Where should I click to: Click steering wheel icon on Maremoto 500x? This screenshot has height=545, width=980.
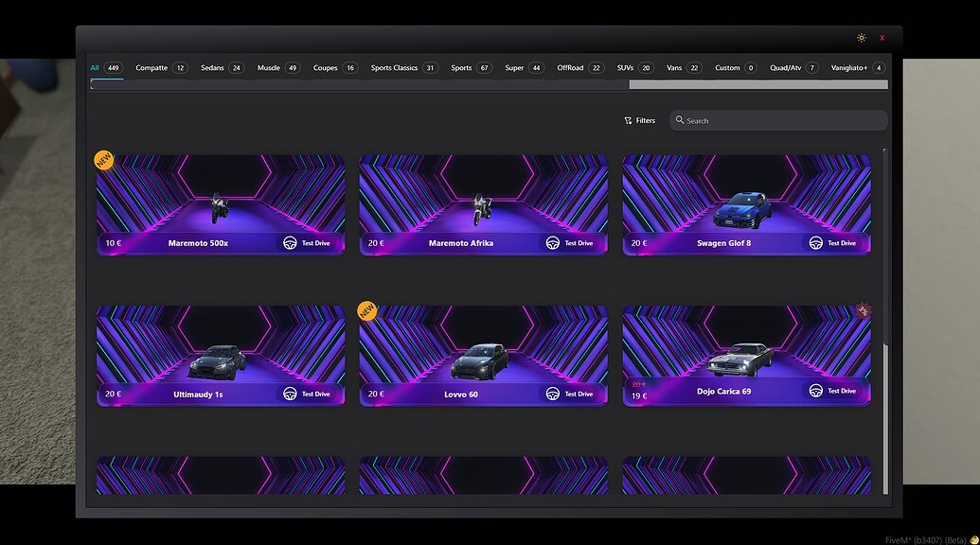pyautogui.click(x=290, y=243)
